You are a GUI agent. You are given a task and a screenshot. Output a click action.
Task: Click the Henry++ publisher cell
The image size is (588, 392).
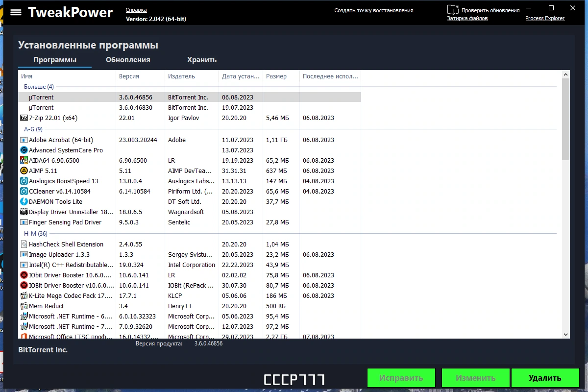point(179,306)
